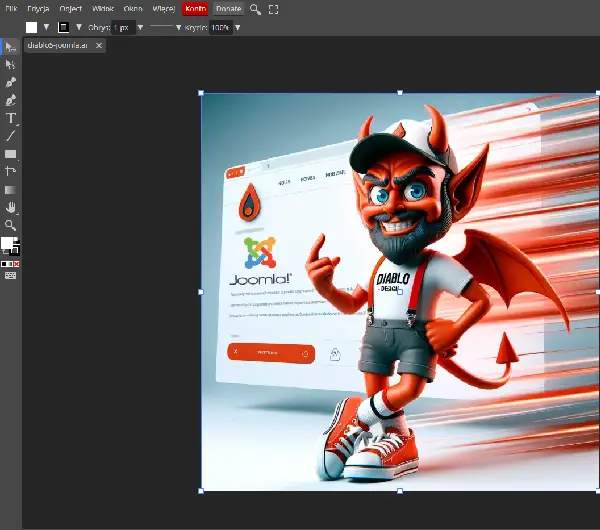Select the Rectangle shape tool
This screenshot has width=600, height=530.
(10, 154)
